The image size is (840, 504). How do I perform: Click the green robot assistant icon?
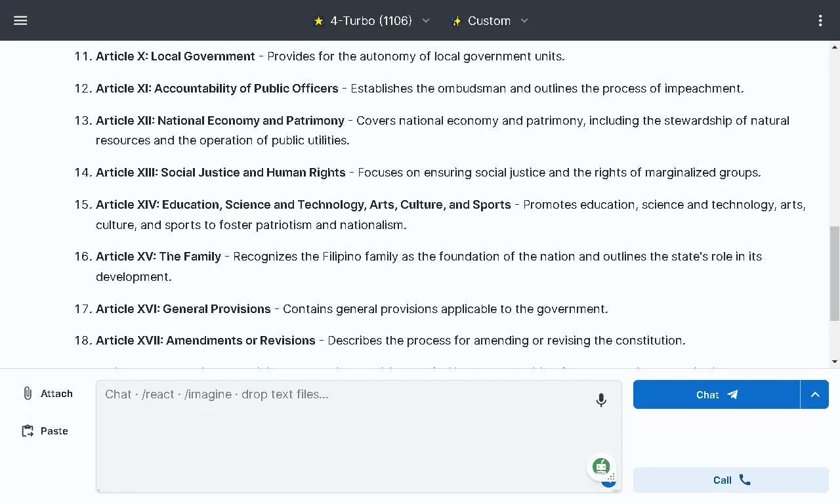[601, 467]
